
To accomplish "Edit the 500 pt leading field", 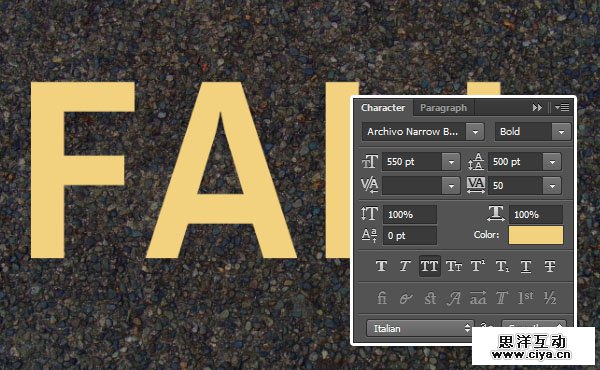I will coord(515,162).
